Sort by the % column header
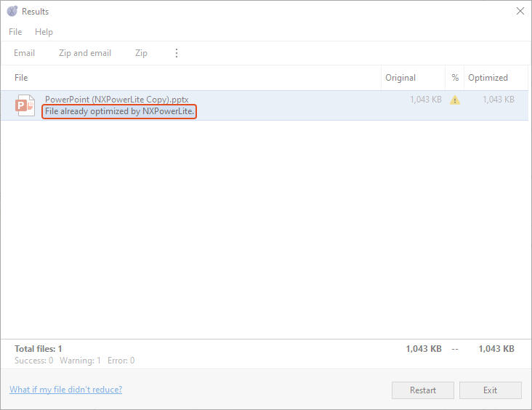532x410 pixels. (455, 78)
